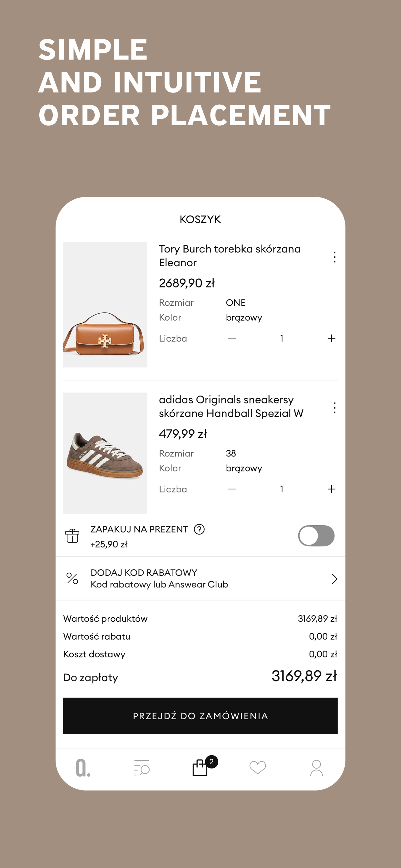This screenshot has width=401, height=868.
Task: Increase quantity of adidas sneakers
Action: pos(331,489)
